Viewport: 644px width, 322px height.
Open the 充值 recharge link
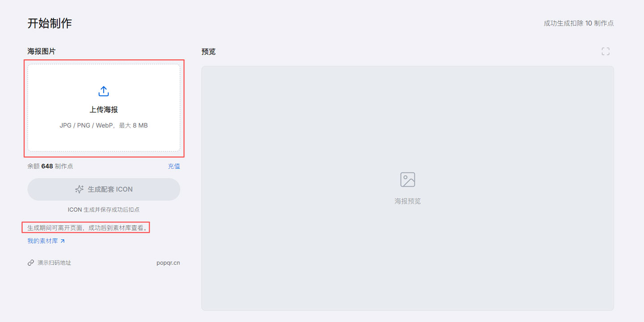(x=174, y=166)
